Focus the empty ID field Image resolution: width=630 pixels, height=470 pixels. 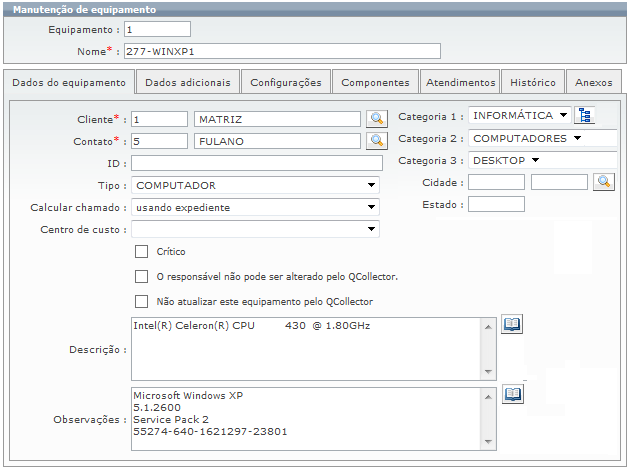257,163
